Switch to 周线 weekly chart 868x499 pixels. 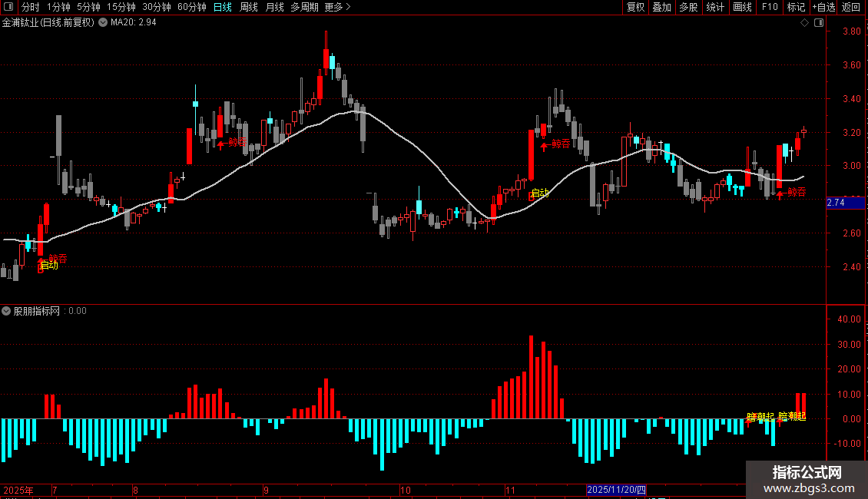[249, 7]
